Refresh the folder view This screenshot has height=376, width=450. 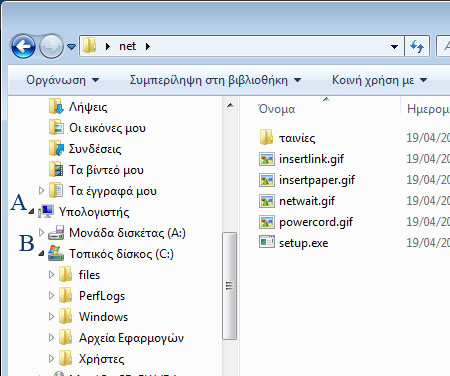click(417, 46)
